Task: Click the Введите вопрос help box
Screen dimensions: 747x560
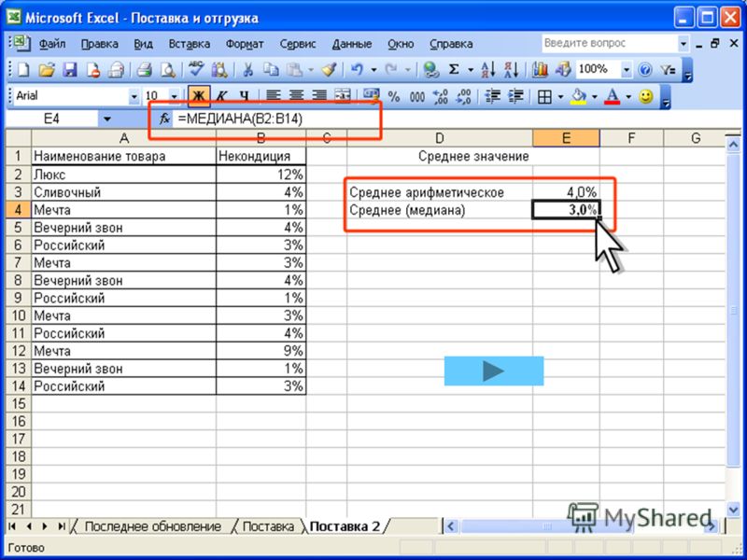Action: tap(610, 43)
